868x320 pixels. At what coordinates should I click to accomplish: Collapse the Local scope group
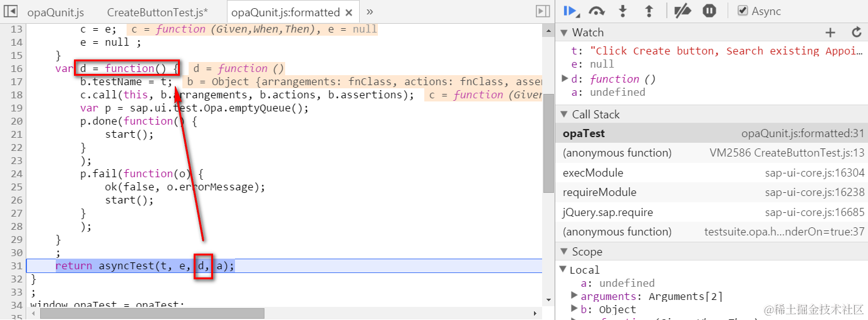[564, 270]
